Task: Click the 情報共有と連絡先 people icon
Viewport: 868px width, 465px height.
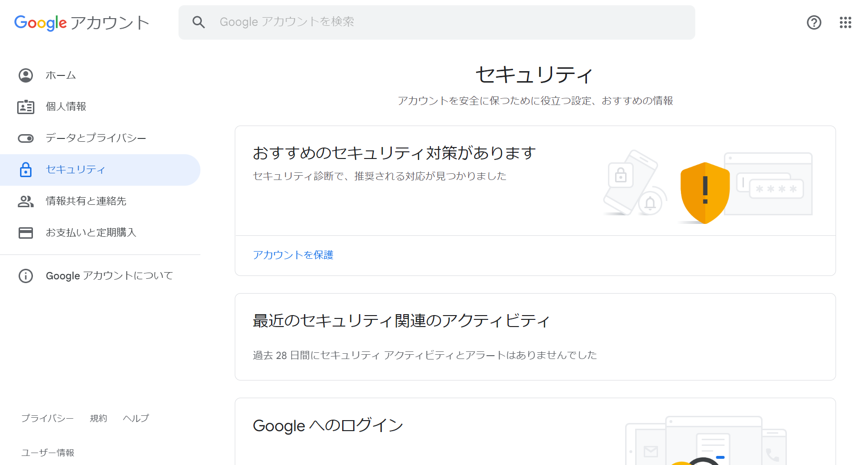Action: pos(26,201)
